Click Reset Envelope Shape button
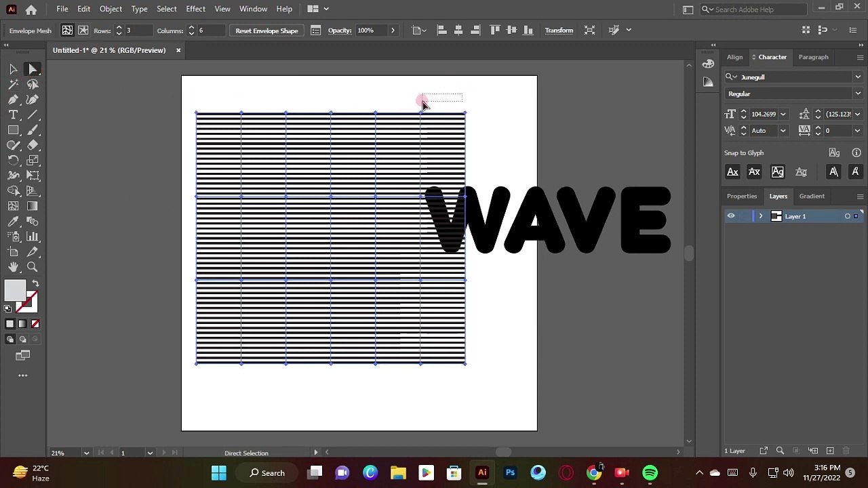This screenshot has width=868, height=488. 267,30
